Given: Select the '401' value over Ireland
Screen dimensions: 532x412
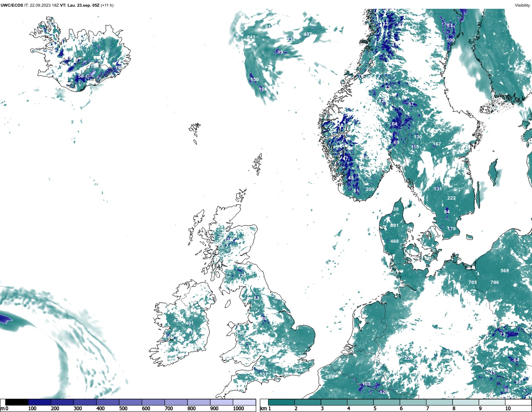Looking at the screenshot, I should coord(190,323).
